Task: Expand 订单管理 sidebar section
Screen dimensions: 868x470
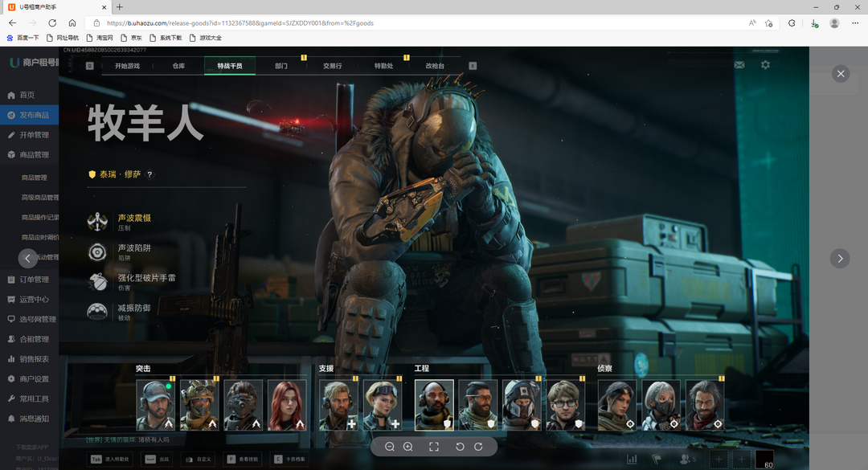Action: point(30,280)
